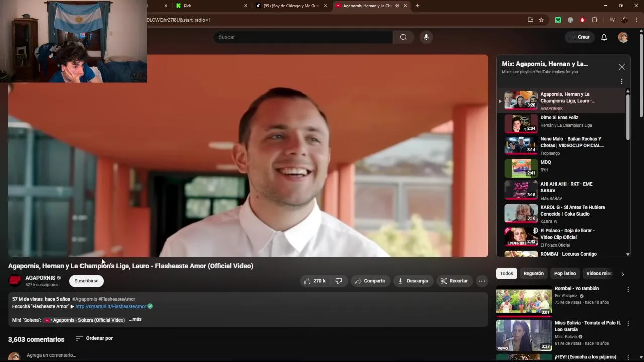Click the AGAPORNIS channel name
The height and width of the screenshot is (362, 644).
(40, 278)
